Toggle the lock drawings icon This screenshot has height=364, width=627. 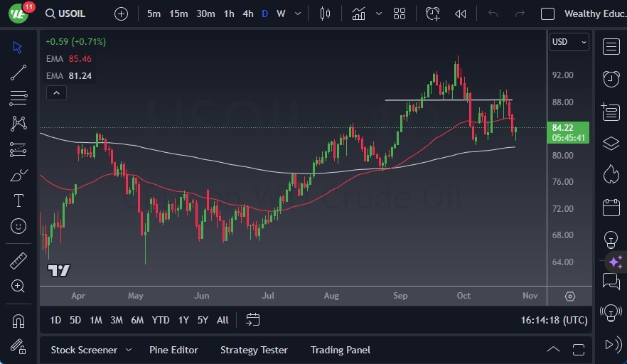click(18, 346)
